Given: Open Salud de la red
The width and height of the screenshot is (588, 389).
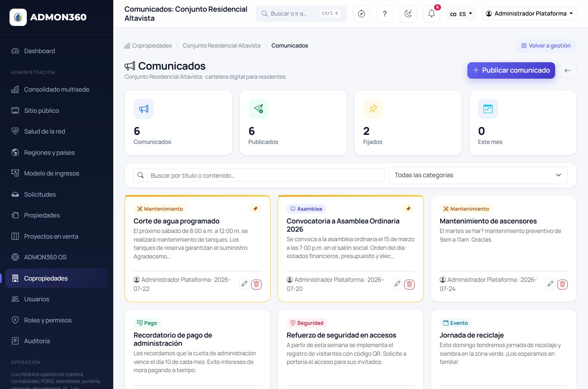Looking at the screenshot, I should coord(56,131).
